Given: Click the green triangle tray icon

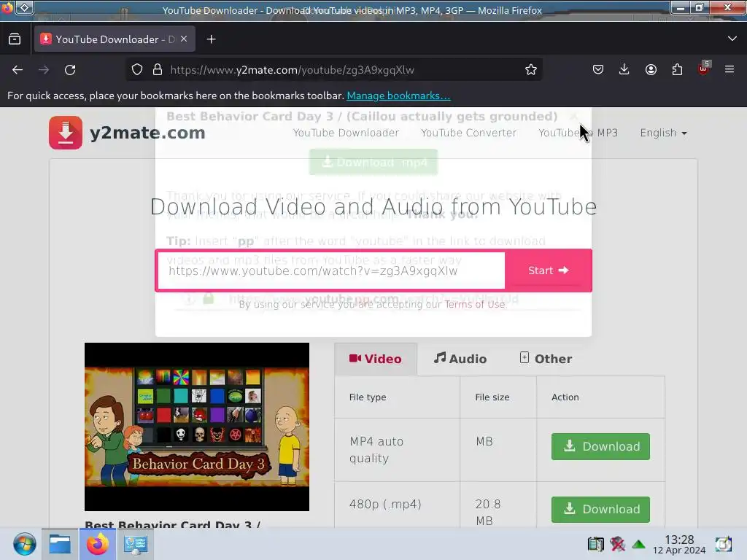Looking at the screenshot, I should click(x=638, y=544).
